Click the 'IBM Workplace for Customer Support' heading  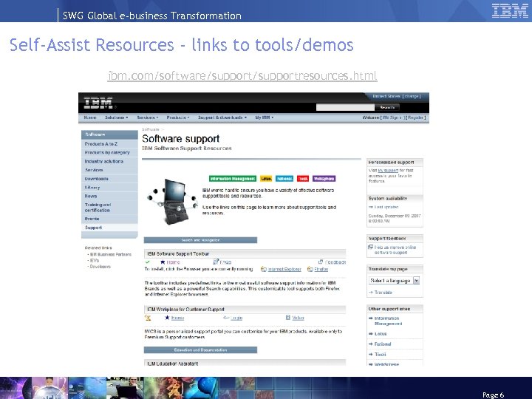point(185,309)
